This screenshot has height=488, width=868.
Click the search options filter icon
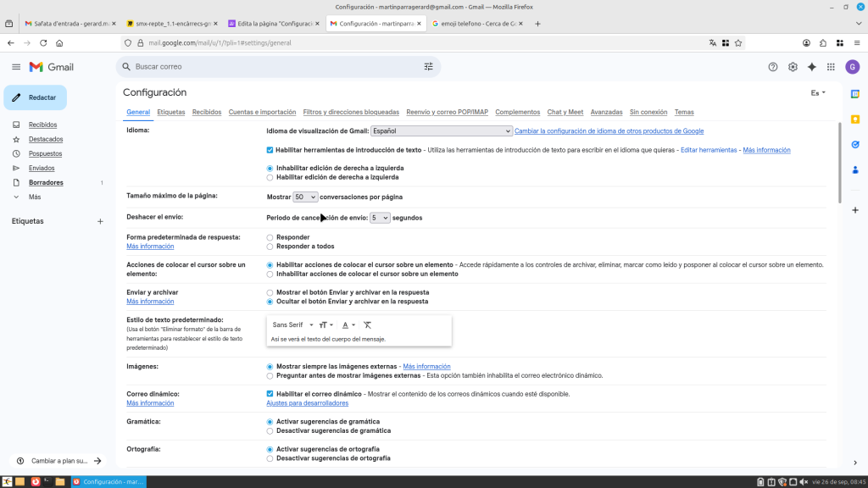pos(428,67)
